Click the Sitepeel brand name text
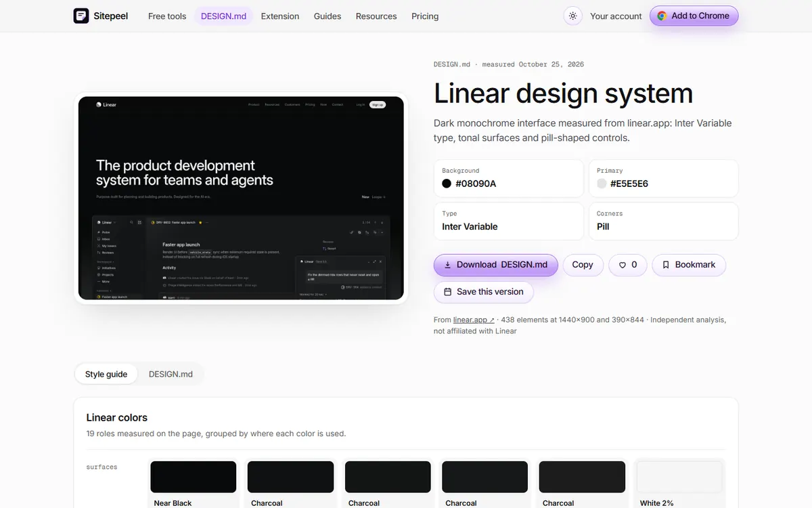The width and height of the screenshot is (812, 508). 112,16
